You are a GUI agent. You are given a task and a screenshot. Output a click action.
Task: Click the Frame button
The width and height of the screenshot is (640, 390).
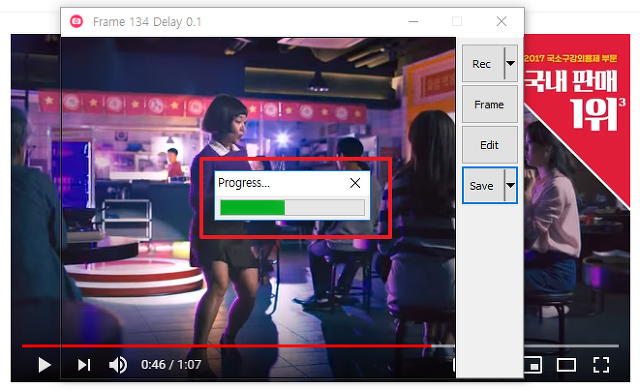(489, 104)
